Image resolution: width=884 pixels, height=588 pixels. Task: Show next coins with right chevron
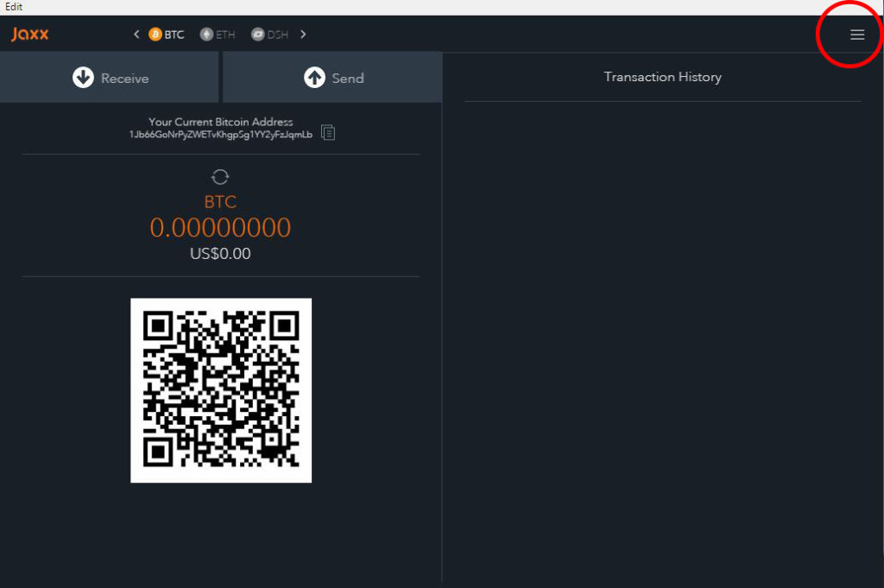[x=303, y=35]
